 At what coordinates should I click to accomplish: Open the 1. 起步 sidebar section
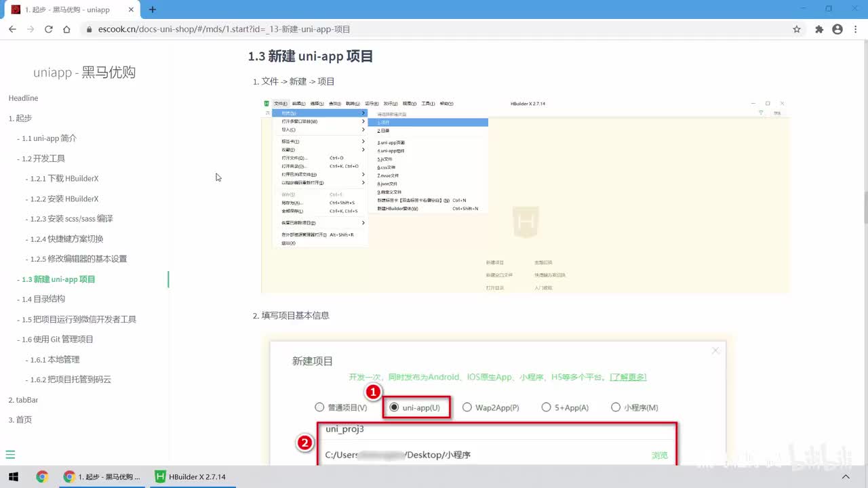pyautogui.click(x=20, y=118)
